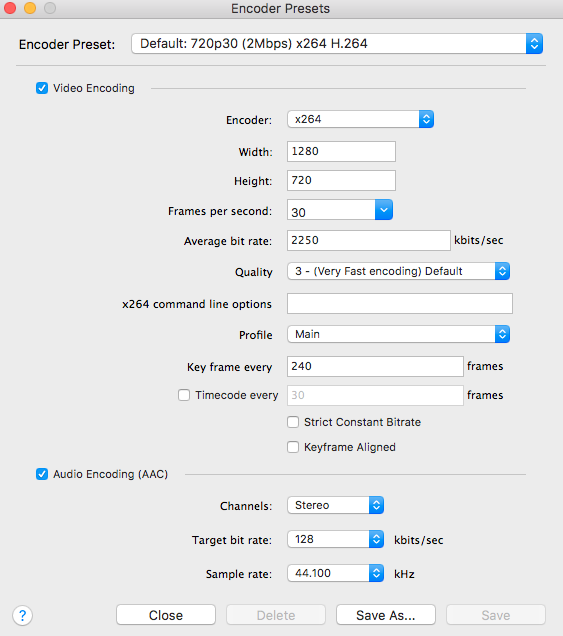The image size is (563, 636).
Task: Focus the x264 command line options field
Action: coord(400,303)
